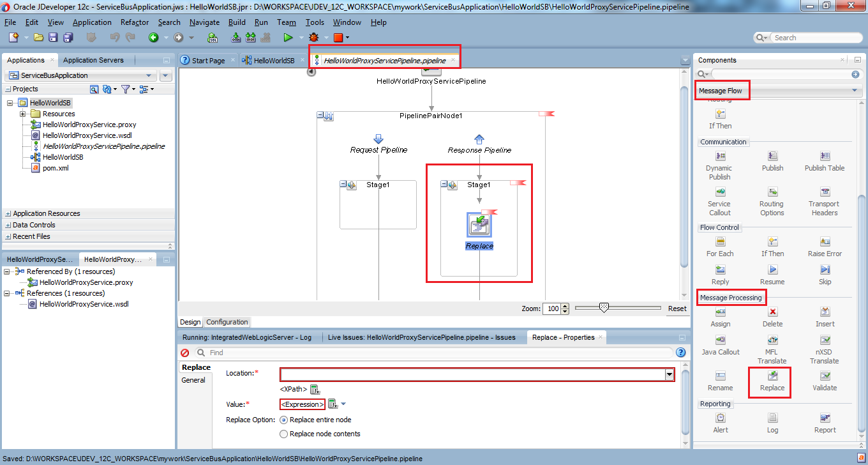The width and height of the screenshot is (868, 465).
Task: Click the SQL worksheet toolbar icon
Action: (213, 38)
